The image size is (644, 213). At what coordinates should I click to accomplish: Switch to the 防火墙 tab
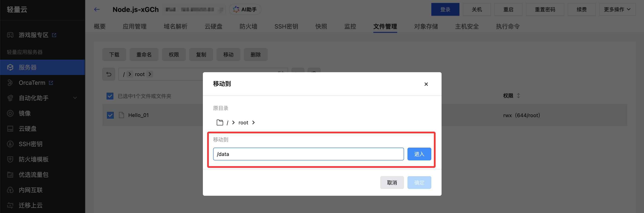(248, 26)
